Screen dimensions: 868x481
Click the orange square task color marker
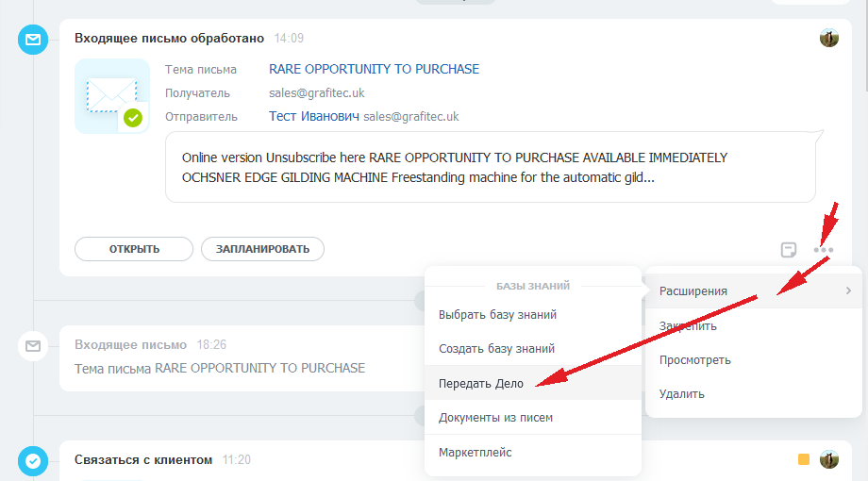[x=804, y=460]
